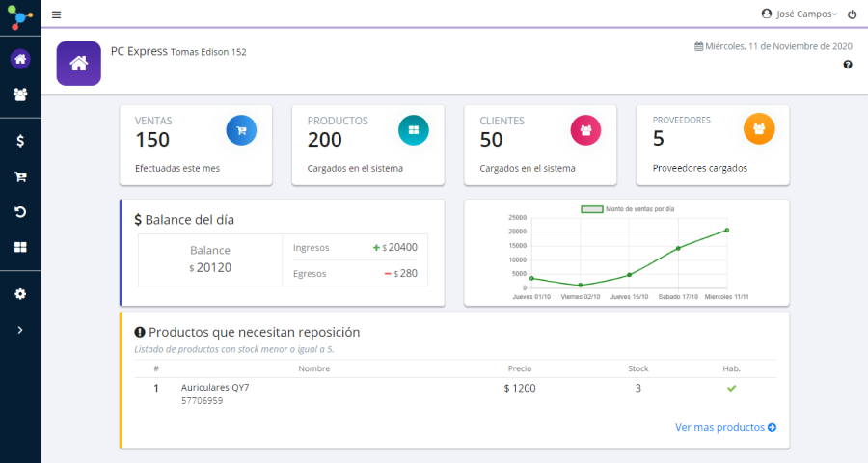Select the dollar sign sidebar icon
This screenshot has width=868, height=463.
(x=20, y=141)
